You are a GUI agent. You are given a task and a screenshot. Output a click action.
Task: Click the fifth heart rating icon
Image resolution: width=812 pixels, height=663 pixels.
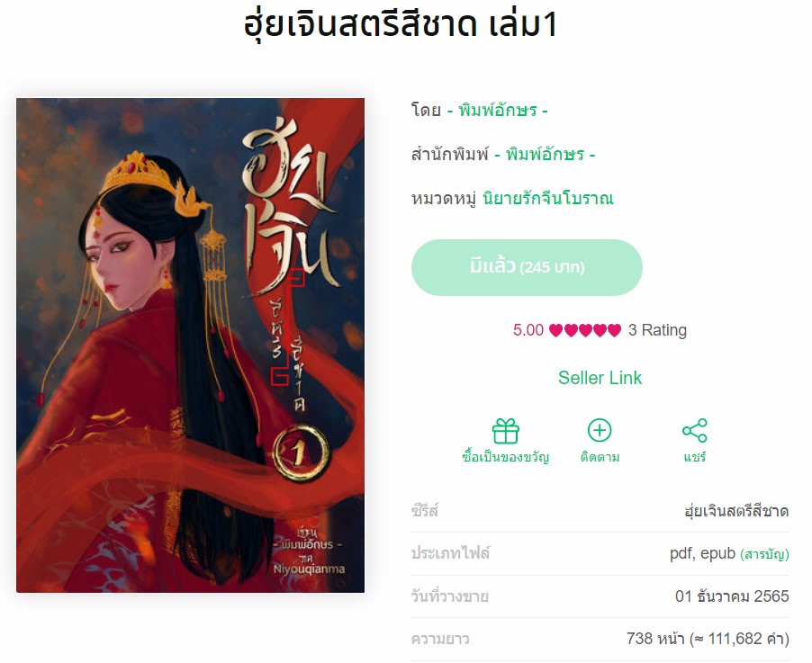[x=614, y=330]
